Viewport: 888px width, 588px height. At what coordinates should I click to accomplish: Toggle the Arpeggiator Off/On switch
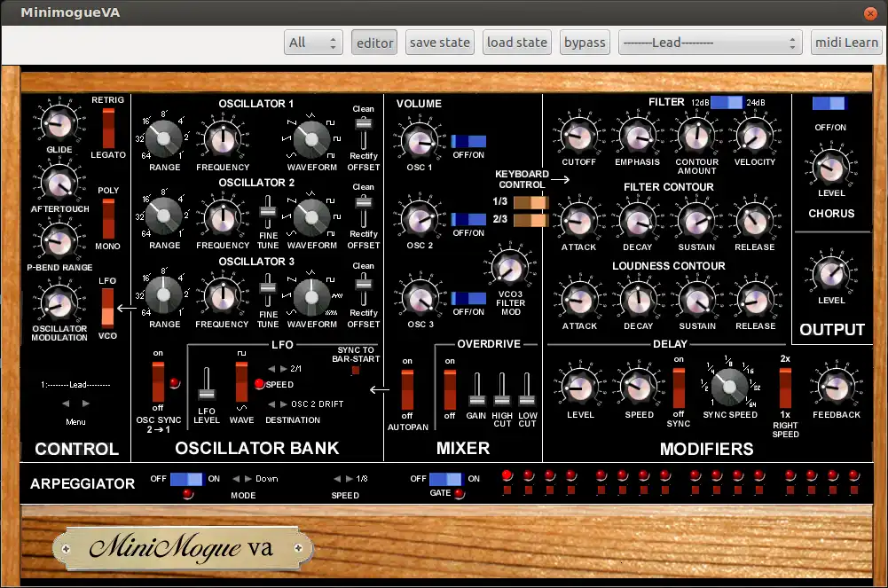185,479
